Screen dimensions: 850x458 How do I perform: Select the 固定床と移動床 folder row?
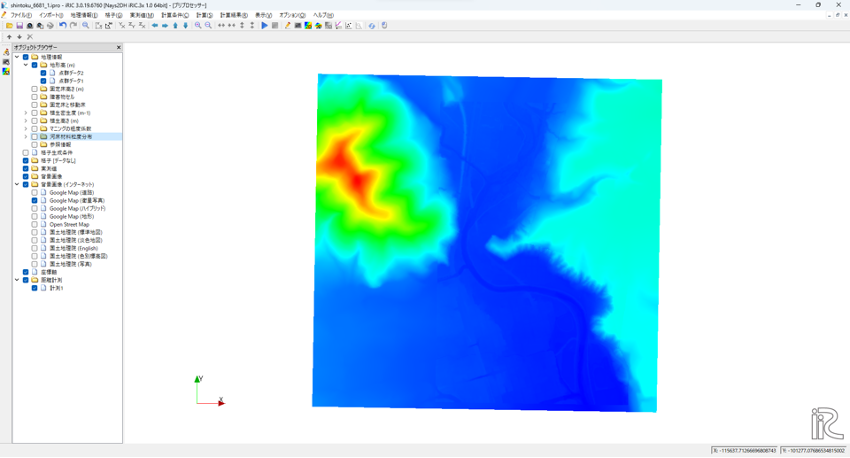(x=67, y=105)
